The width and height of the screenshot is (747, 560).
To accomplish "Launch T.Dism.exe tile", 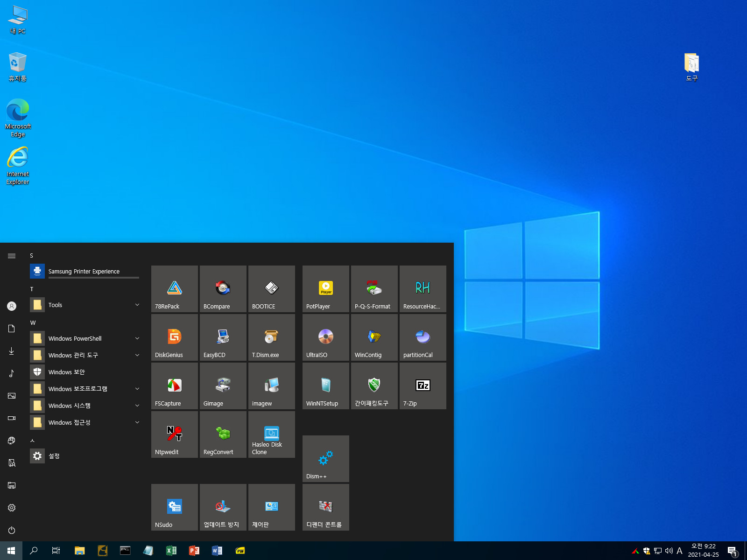I will pos(272,337).
